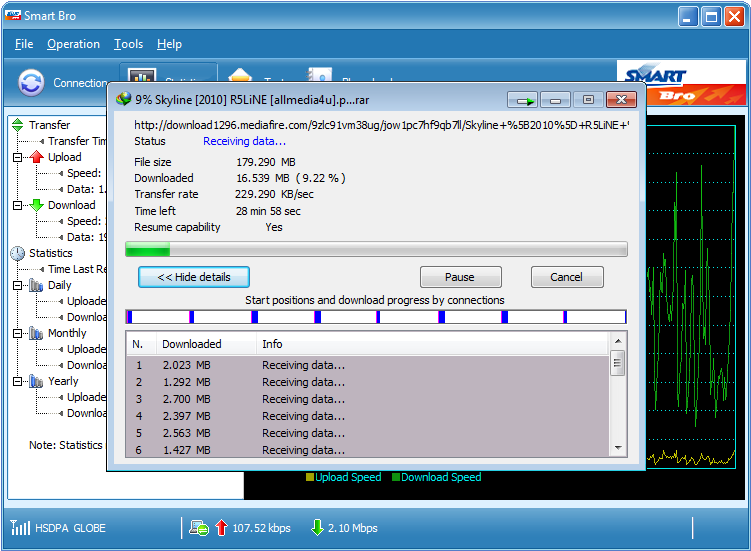Select connection row 4 with 2.397 MB
Viewport: 751px width, 551px height.
tap(367, 416)
